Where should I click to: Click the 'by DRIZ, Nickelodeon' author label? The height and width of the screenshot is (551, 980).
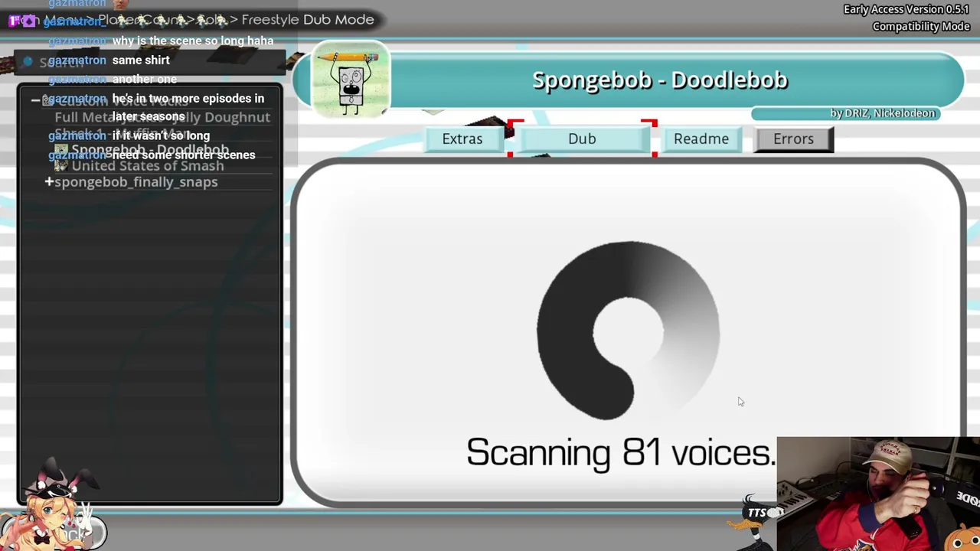click(x=883, y=113)
